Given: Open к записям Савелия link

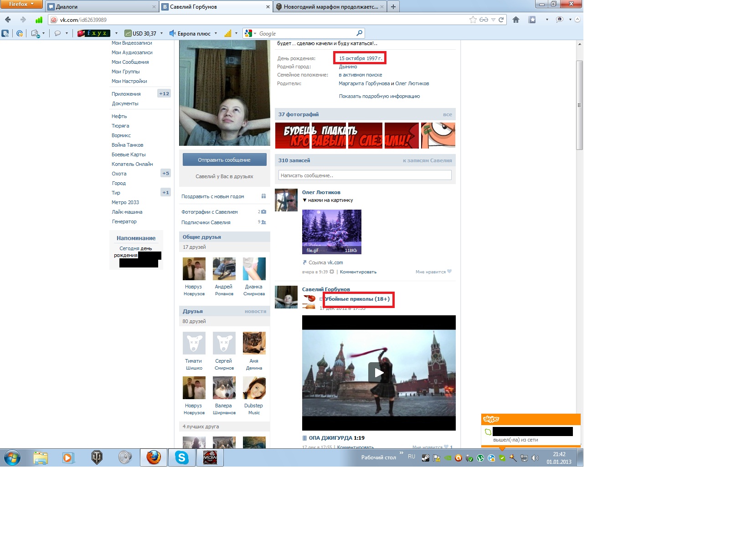Looking at the screenshot, I should [427, 160].
